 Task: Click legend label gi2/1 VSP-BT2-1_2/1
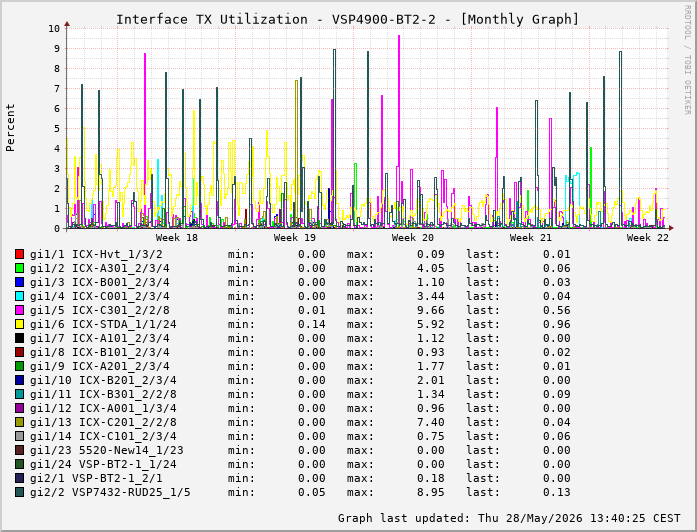96,478
